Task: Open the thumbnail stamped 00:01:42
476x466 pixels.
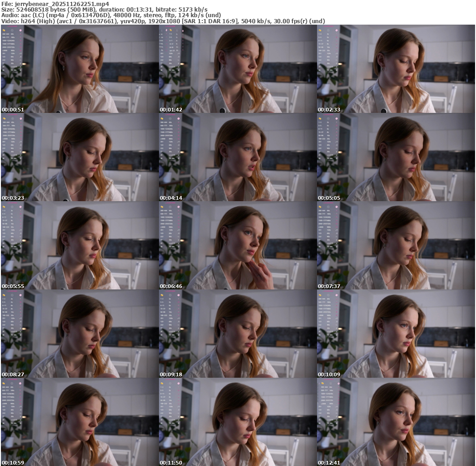Action: coord(238,69)
